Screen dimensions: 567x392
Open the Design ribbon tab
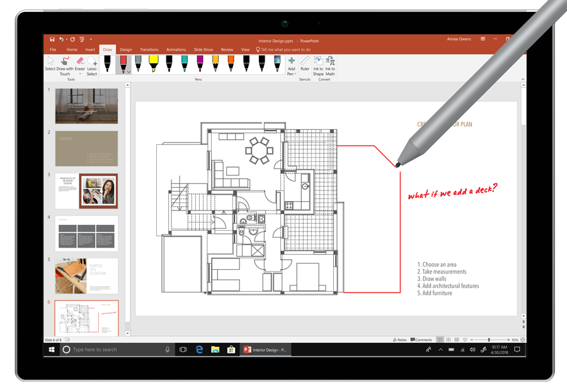click(x=125, y=49)
